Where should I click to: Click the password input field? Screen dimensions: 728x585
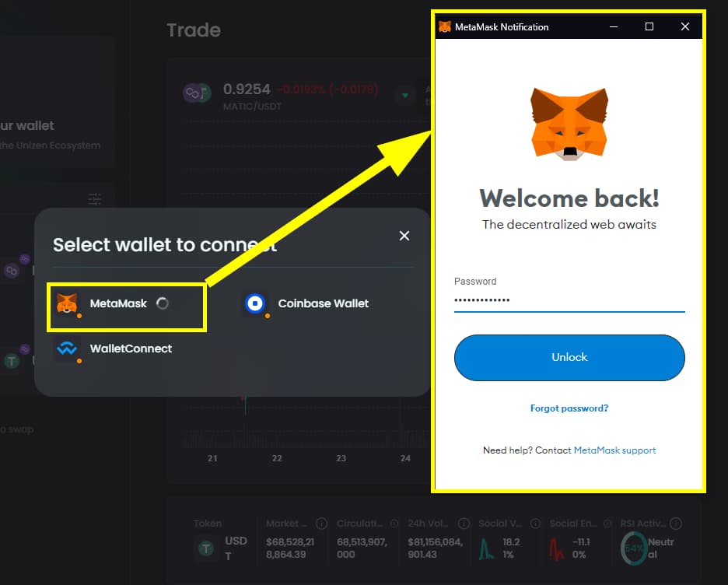click(x=569, y=300)
